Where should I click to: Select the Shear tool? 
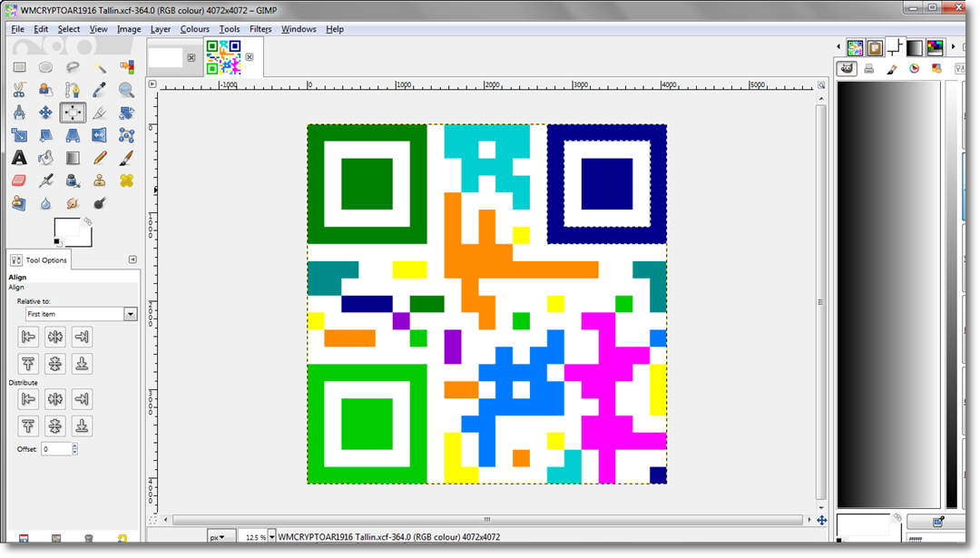pyautogui.click(x=45, y=135)
